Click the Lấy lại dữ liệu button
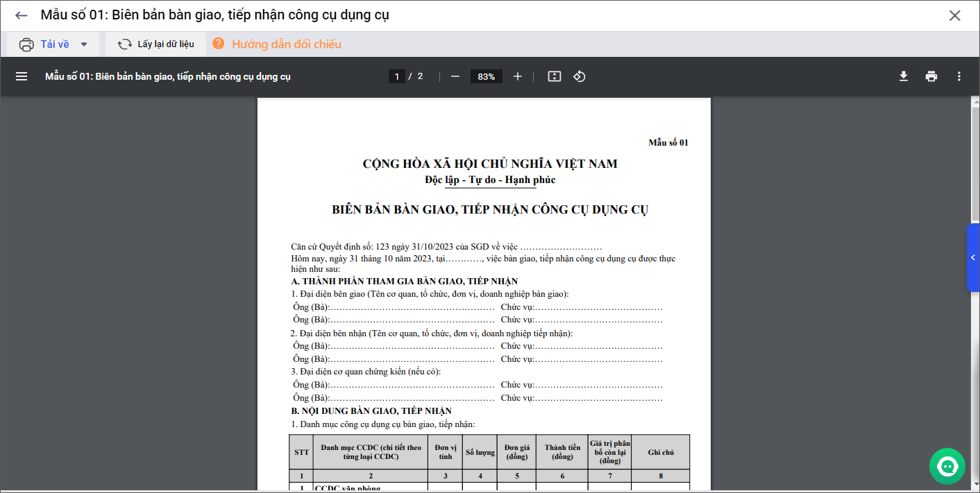Screen dimensions: 980x493 [156, 44]
